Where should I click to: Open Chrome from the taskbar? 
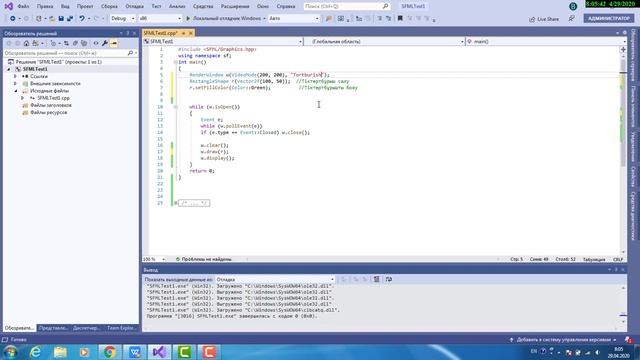pyautogui.click(x=109, y=352)
